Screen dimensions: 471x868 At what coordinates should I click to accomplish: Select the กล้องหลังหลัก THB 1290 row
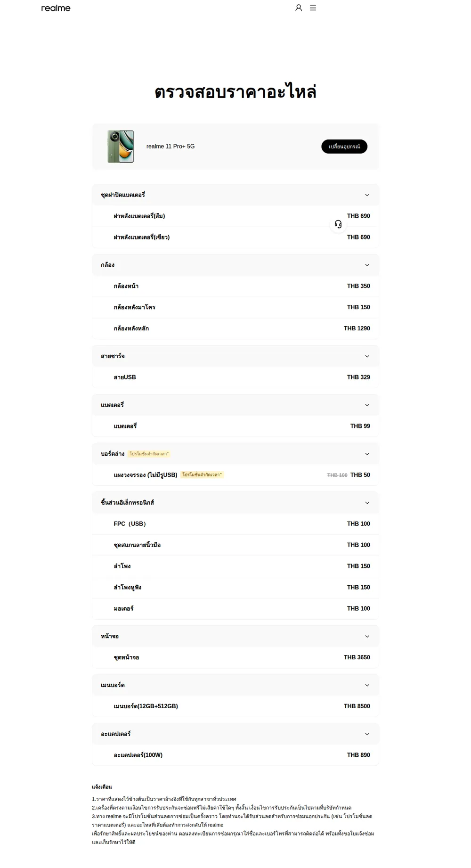click(x=235, y=328)
